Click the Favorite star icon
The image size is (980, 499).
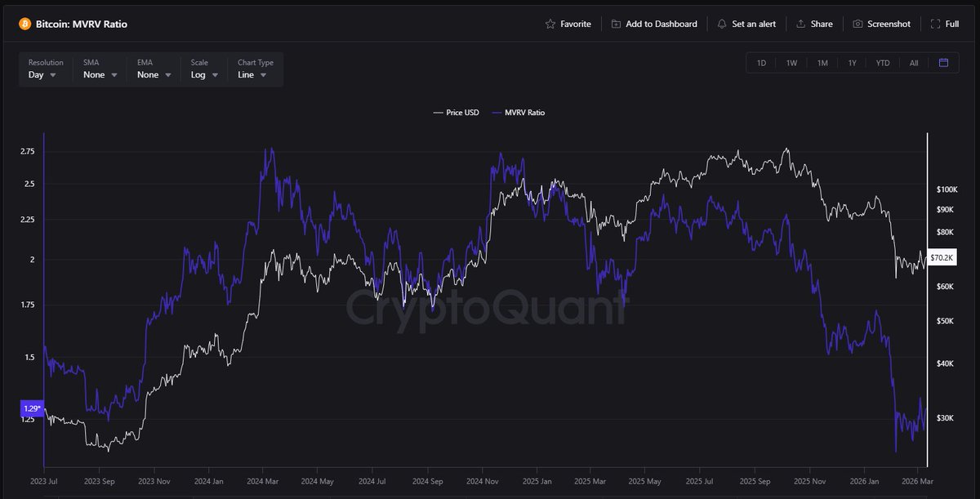(x=550, y=25)
